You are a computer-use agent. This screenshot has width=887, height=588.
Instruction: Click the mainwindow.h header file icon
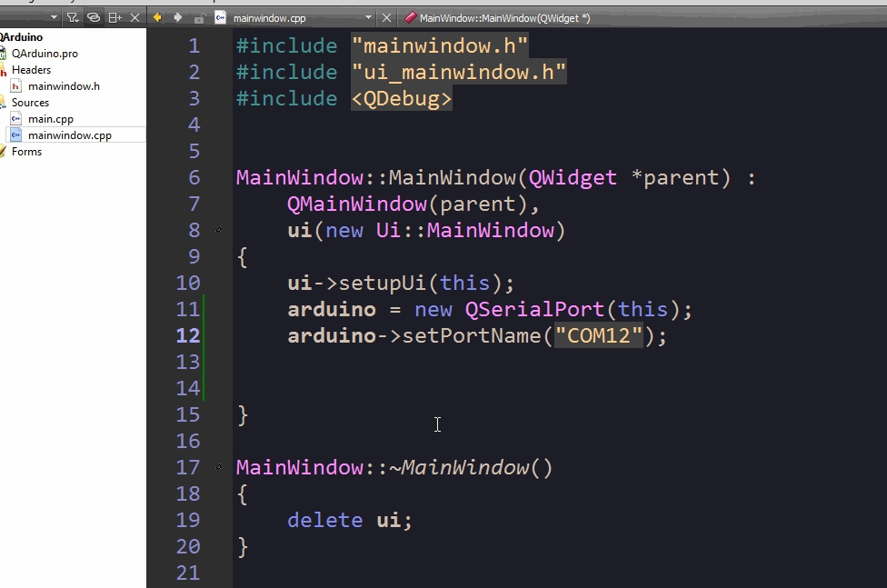[15, 86]
